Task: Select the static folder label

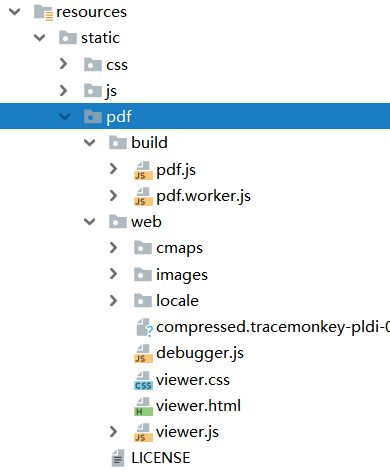Action: point(100,38)
